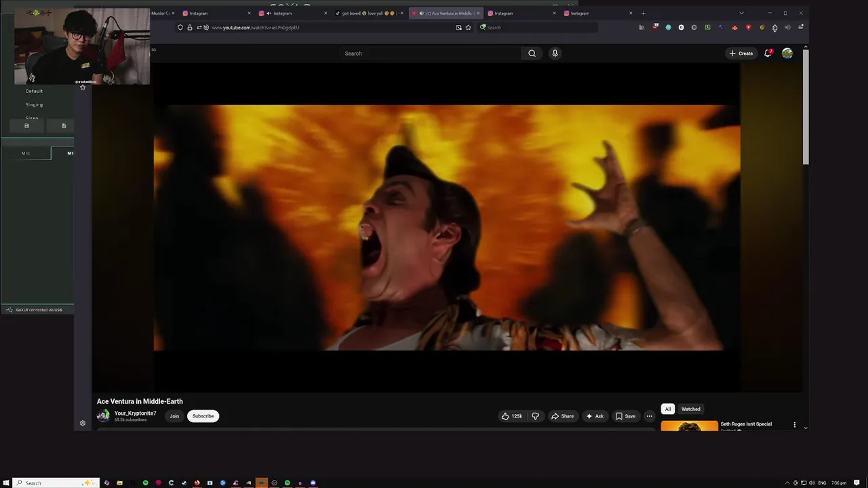
Task: Open Spotify from the taskbar
Action: tap(145, 483)
